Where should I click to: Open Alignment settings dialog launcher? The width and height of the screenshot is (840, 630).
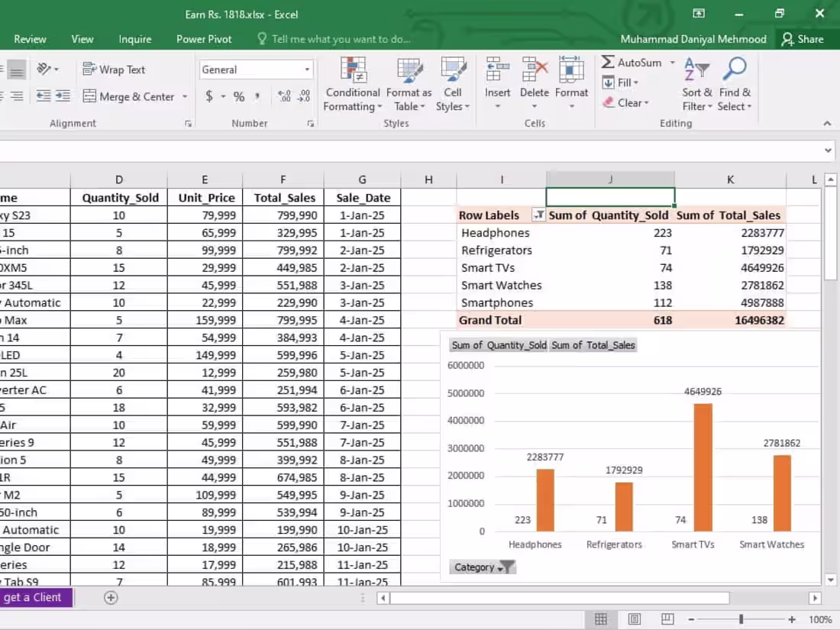(188, 124)
